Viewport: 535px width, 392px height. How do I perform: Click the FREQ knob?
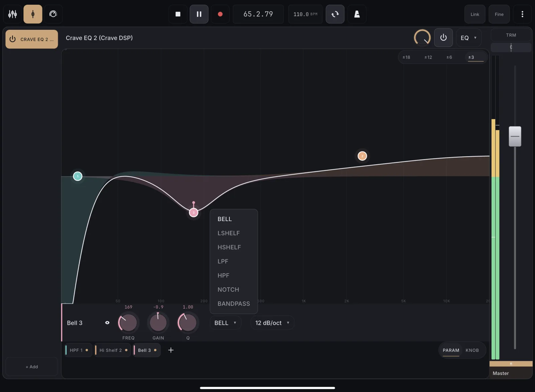[x=128, y=323]
